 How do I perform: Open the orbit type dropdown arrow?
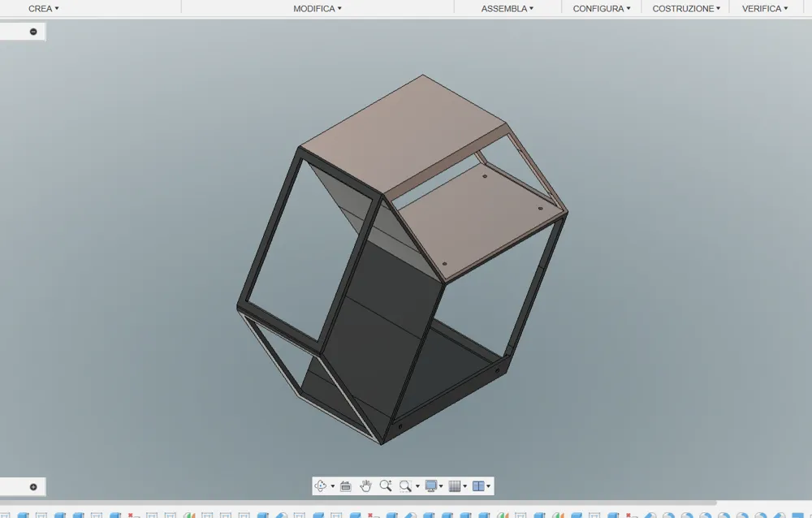click(332, 486)
